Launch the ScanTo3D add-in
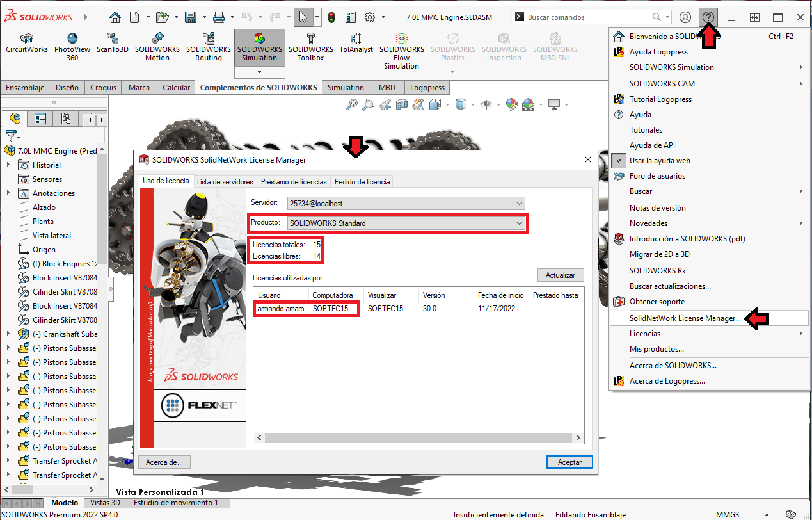The height and width of the screenshot is (520, 812). 113,44
